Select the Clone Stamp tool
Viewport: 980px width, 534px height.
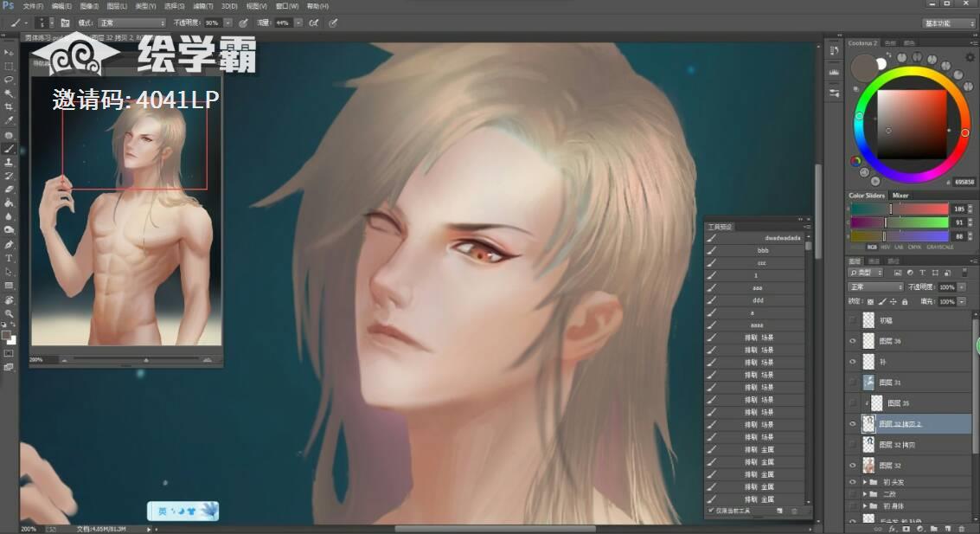(9, 163)
